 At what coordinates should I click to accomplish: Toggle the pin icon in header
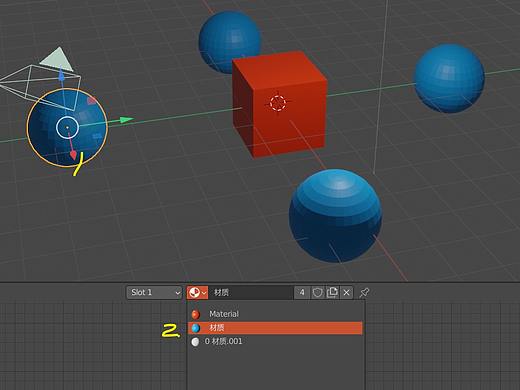(364, 292)
